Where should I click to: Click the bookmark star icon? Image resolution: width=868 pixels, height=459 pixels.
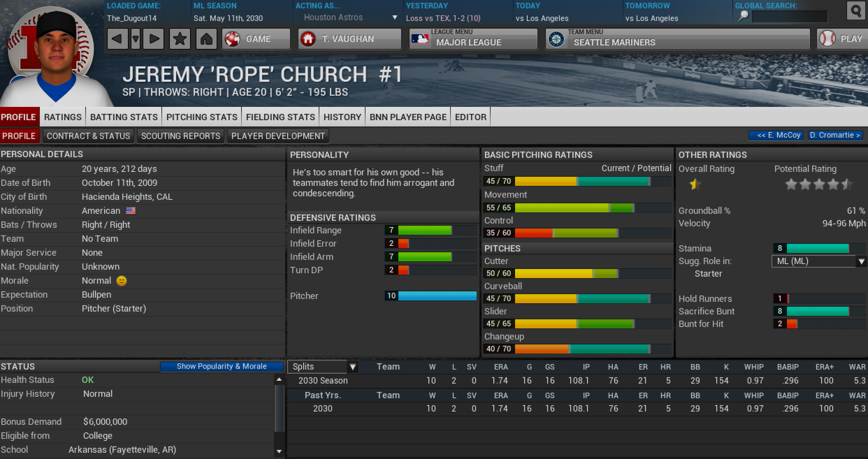coord(180,39)
